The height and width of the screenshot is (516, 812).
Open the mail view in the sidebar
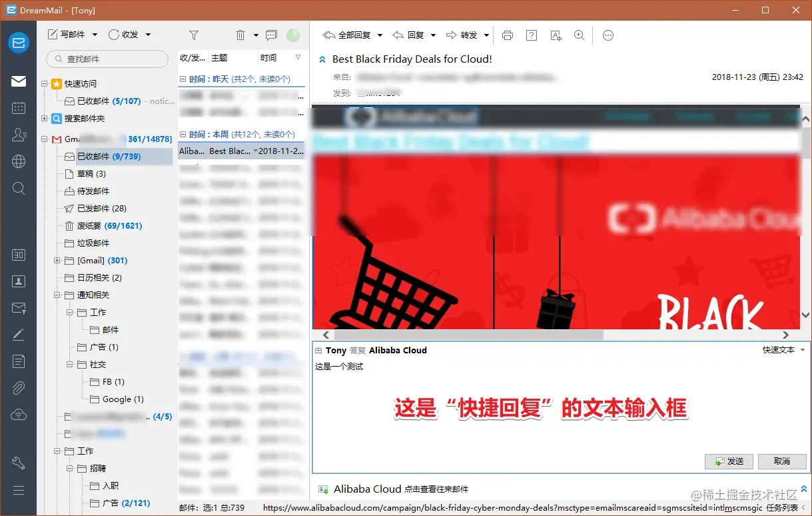click(19, 81)
